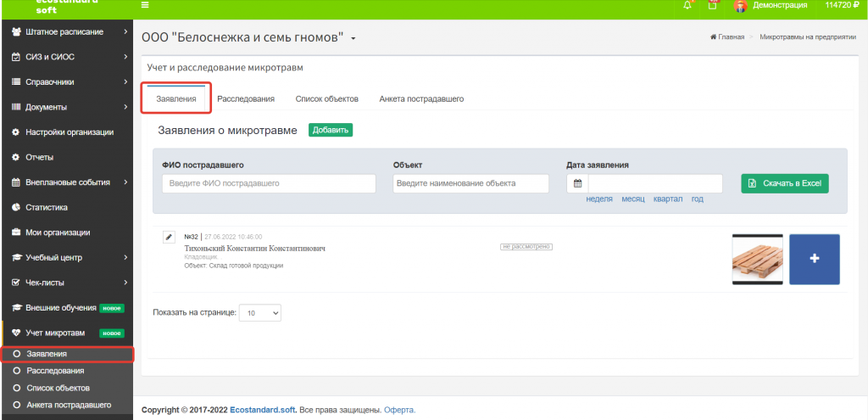Select the Анкета пострадавшего circle in sidebar
The width and height of the screenshot is (868, 420).
(x=17, y=405)
